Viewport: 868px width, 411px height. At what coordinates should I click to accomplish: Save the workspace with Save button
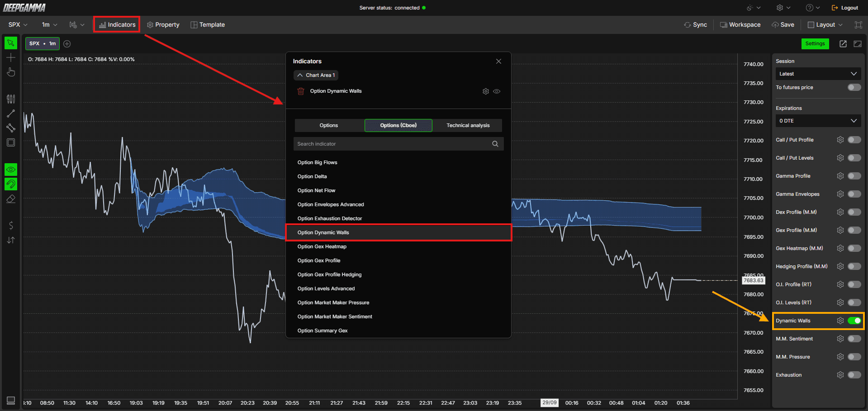tap(783, 25)
